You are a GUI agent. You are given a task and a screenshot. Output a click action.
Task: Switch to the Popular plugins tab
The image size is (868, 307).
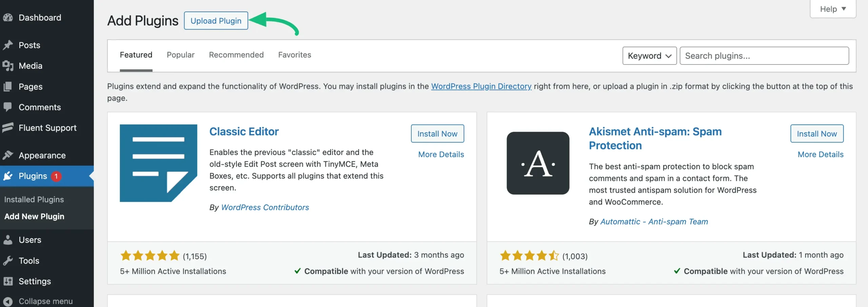point(180,55)
